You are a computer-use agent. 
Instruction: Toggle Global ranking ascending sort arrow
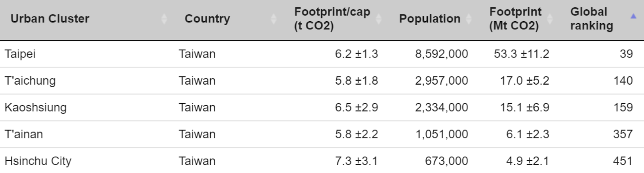tap(633, 16)
